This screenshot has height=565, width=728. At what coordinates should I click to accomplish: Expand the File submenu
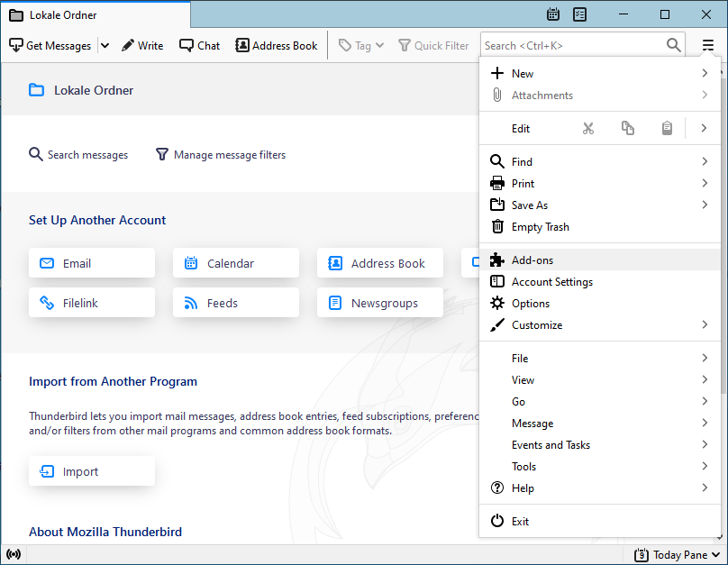(x=599, y=359)
